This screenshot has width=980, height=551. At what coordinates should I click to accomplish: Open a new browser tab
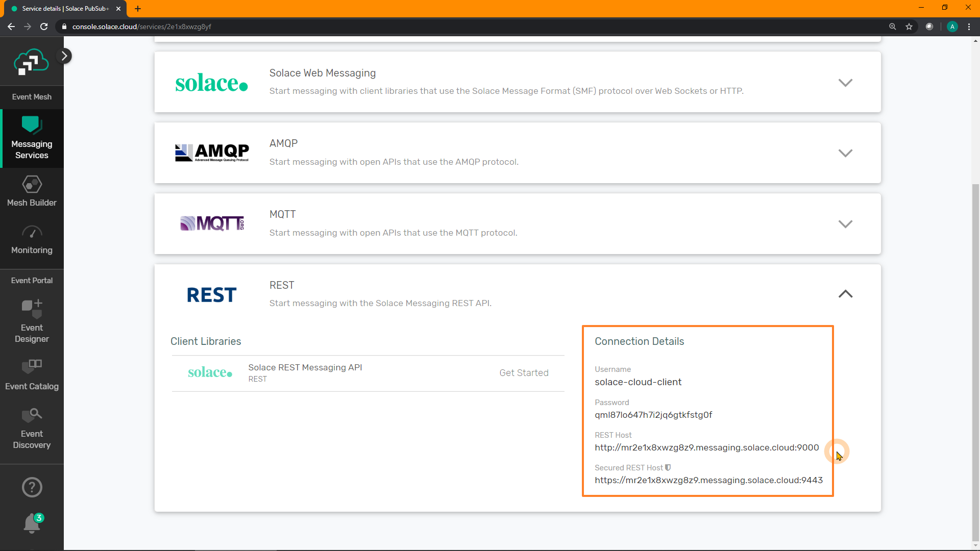pyautogui.click(x=138, y=9)
